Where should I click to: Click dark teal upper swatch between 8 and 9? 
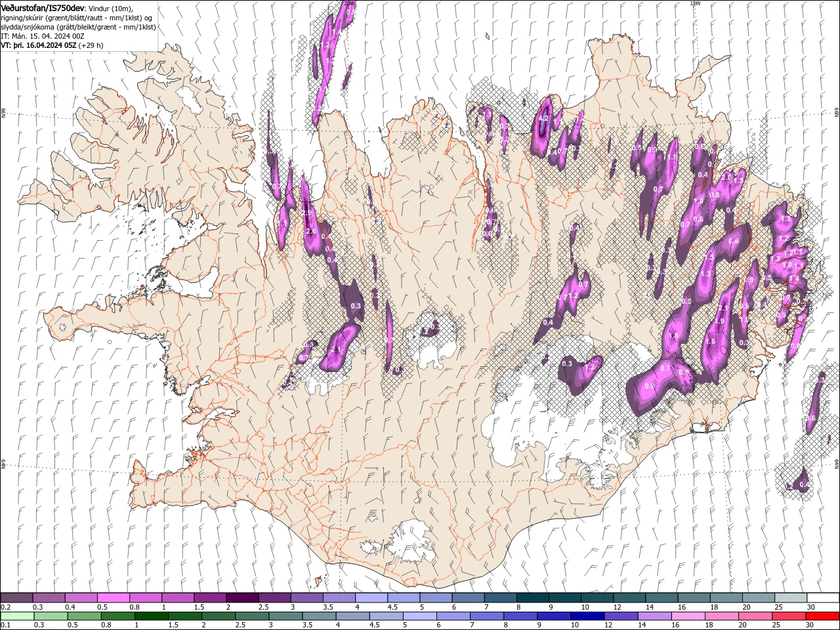[x=532, y=598]
